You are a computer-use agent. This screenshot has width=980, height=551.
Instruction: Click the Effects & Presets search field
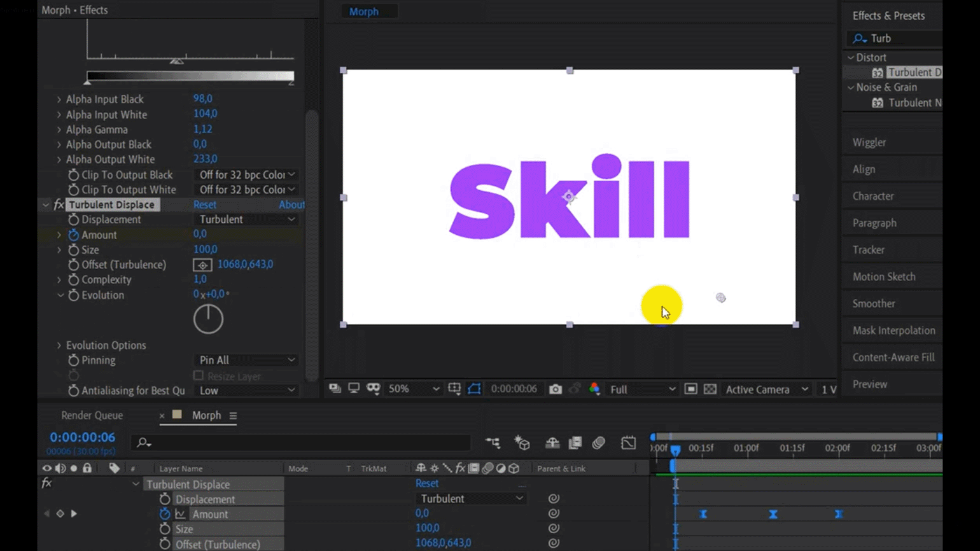tap(894, 39)
